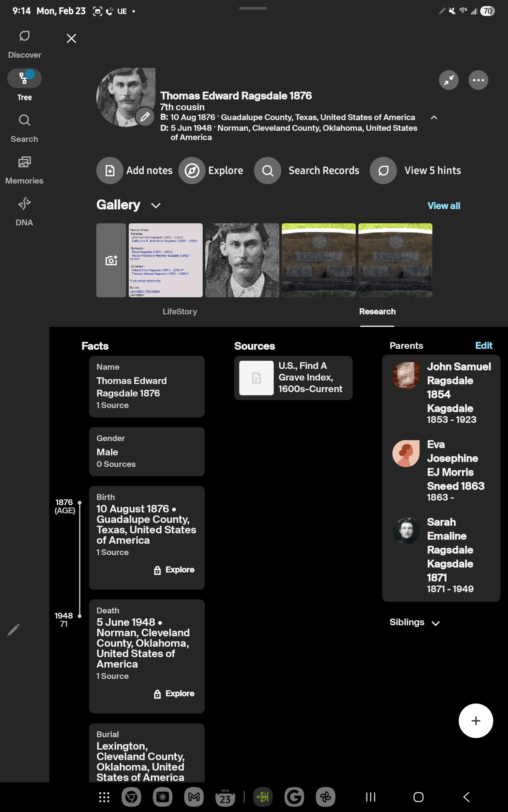Click the Search Records magnifier icon
The width and height of the screenshot is (508, 812).
[267, 170]
